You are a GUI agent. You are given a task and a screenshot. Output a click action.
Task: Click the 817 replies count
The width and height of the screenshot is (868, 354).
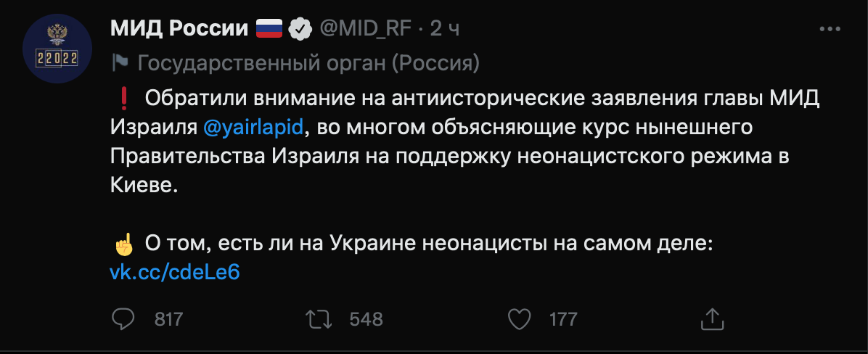(x=168, y=318)
